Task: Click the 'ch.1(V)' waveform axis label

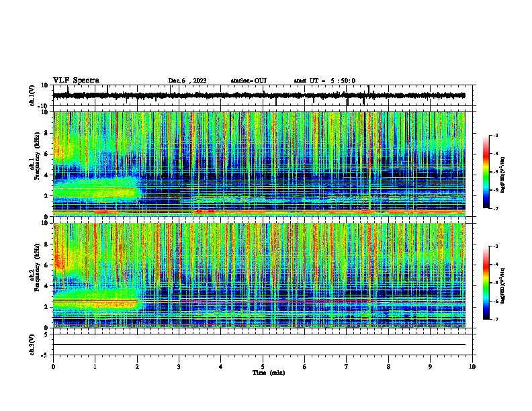Action: (x=32, y=95)
